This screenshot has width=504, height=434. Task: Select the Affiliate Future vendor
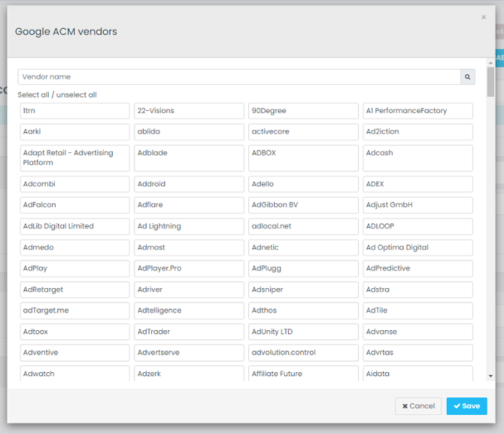303,374
